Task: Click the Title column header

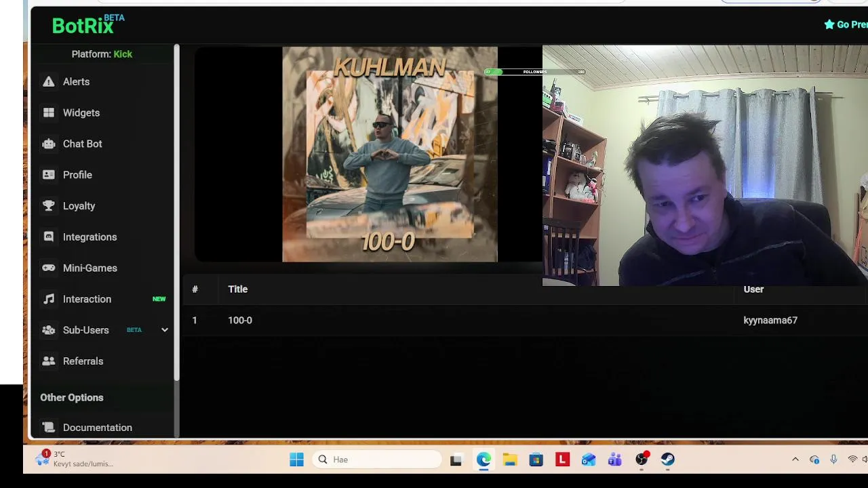Action: (x=238, y=289)
